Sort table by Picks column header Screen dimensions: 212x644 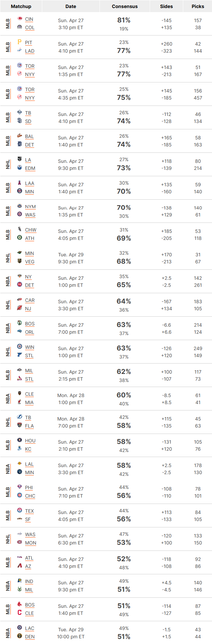coord(198,6)
